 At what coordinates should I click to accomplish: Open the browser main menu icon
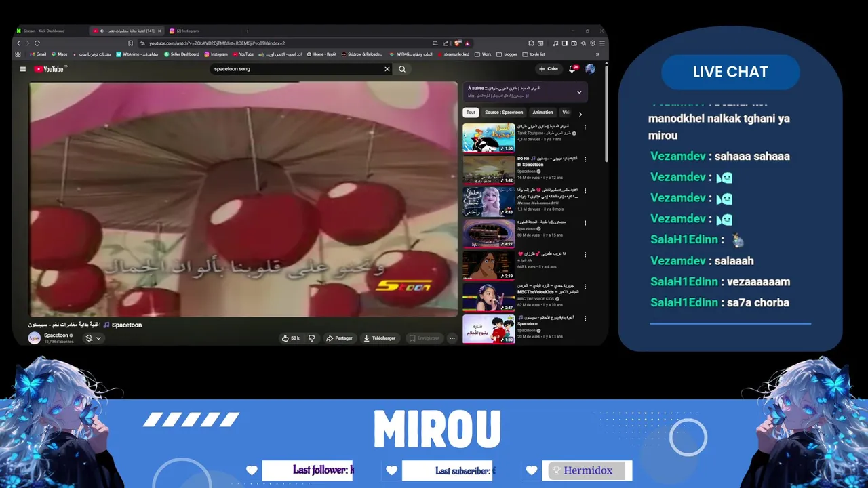point(601,43)
